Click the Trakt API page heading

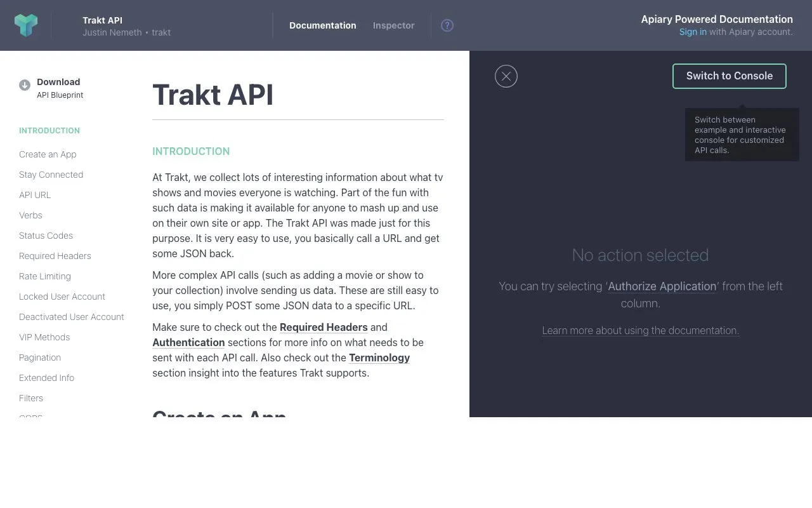pyautogui.click(x=213, y=95)
